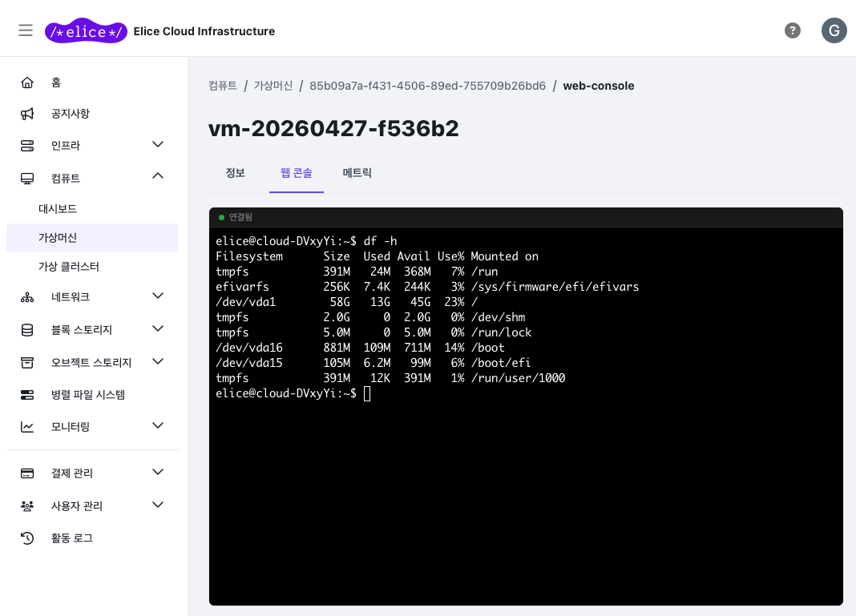Expand the 네트워크 menu chevron

point(158,296)
